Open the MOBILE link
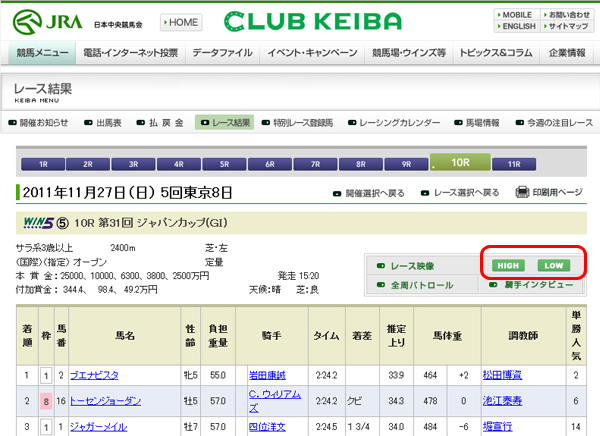Viewport: 600px width, 436px height. [x=517, y=15]
